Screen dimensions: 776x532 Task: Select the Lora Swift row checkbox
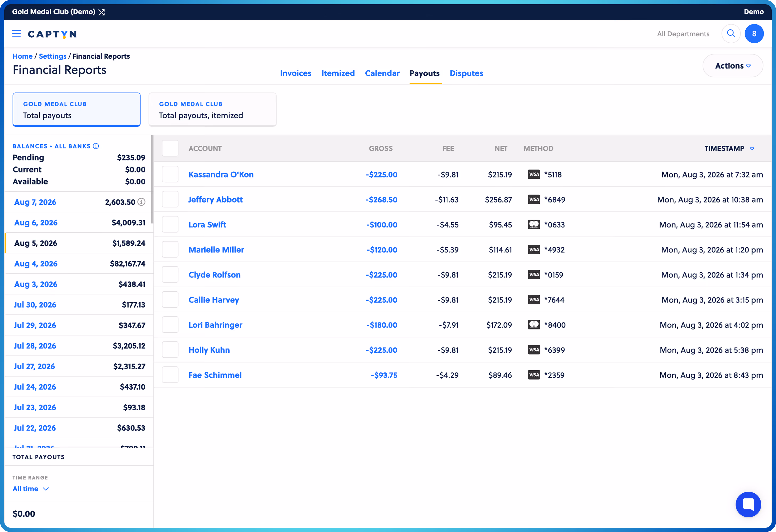tap(170, 224)
